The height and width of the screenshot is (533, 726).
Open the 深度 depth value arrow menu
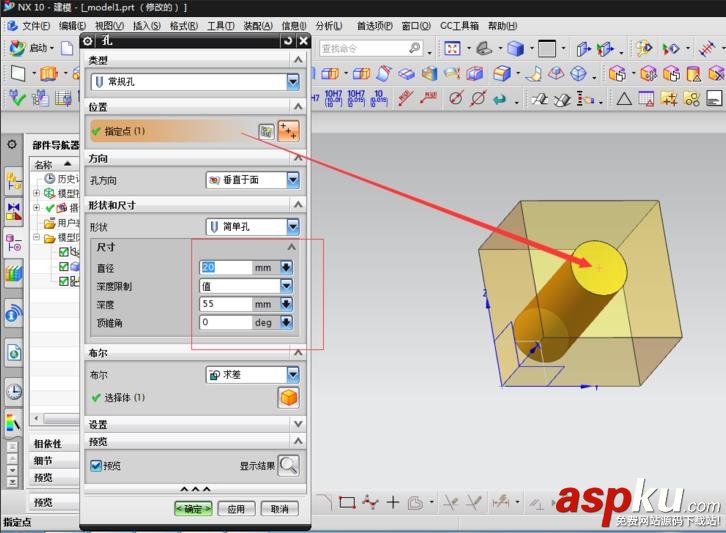286,304
